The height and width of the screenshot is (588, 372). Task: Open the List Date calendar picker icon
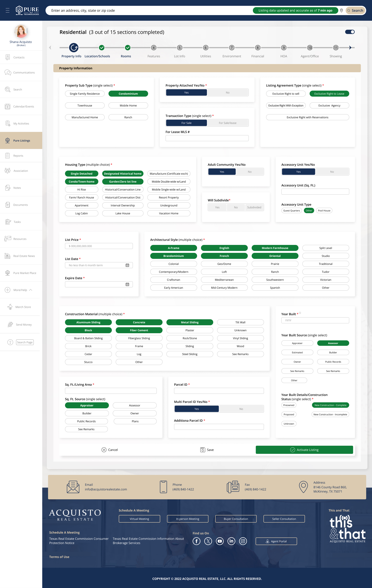point(127,265)
